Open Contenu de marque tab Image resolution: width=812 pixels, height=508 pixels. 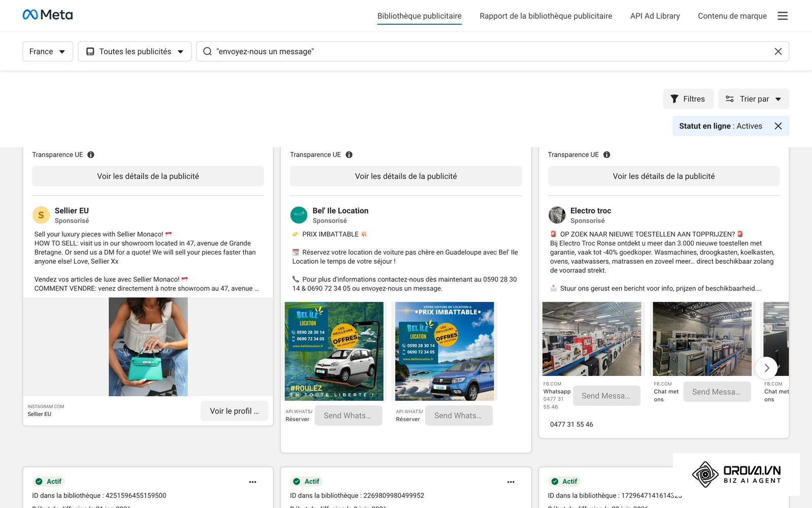(x=732, y=16)
